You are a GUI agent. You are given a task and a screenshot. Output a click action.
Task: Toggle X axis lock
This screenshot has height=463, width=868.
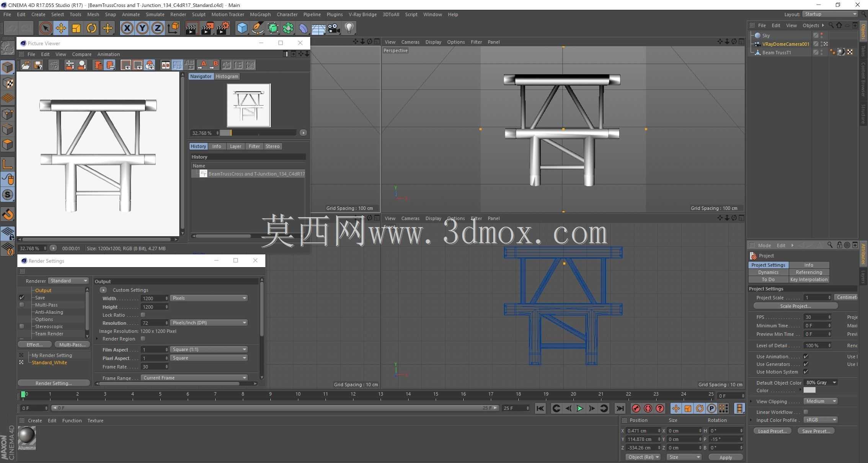point(127,28)
